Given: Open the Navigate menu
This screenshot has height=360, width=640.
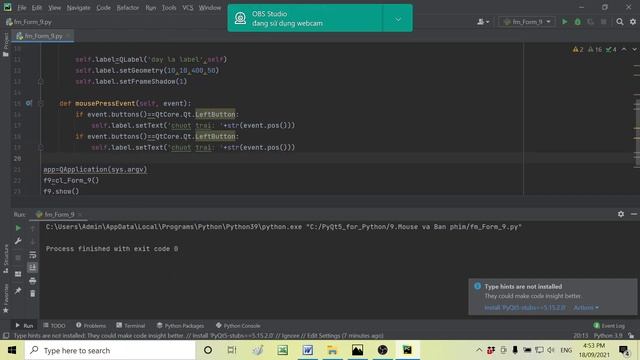Looking at the screenshot, I should (78, 8).
